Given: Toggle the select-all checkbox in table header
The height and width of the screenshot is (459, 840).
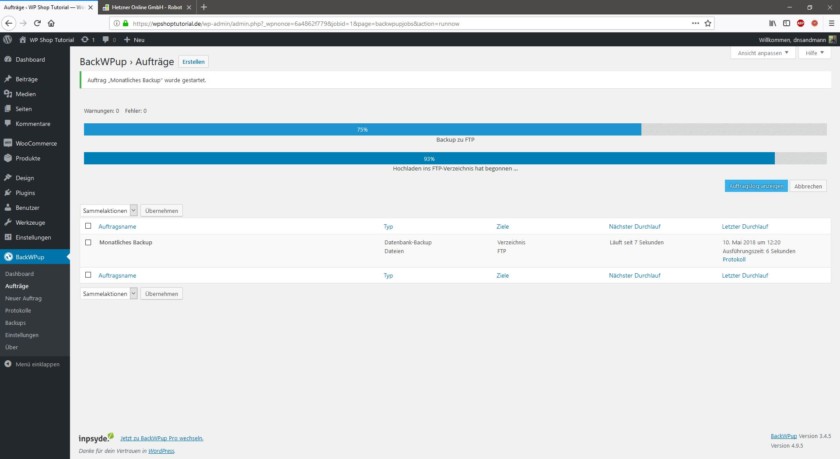Looking at the screenshot, I should coord(88,226).
